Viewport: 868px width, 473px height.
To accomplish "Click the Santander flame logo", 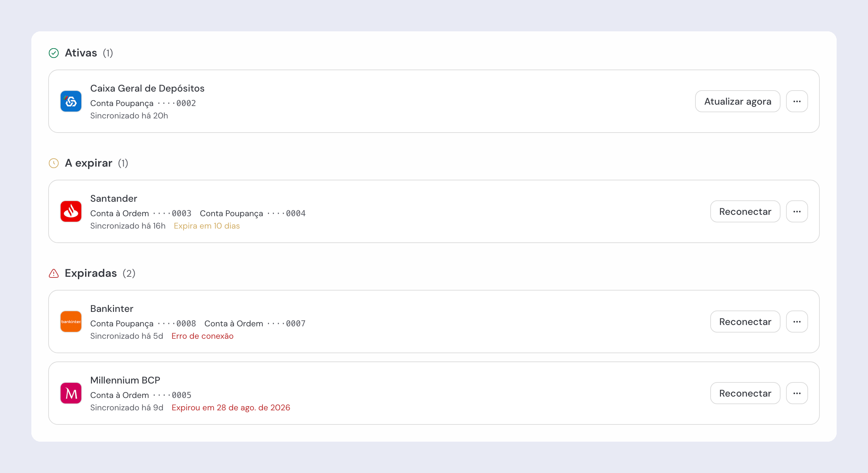I will pos(71,211).
